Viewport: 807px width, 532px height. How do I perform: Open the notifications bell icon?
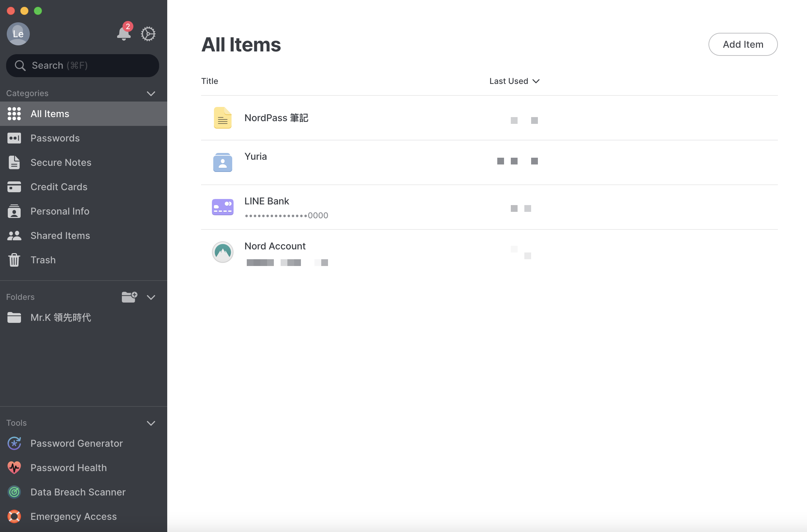click(124, 33)
